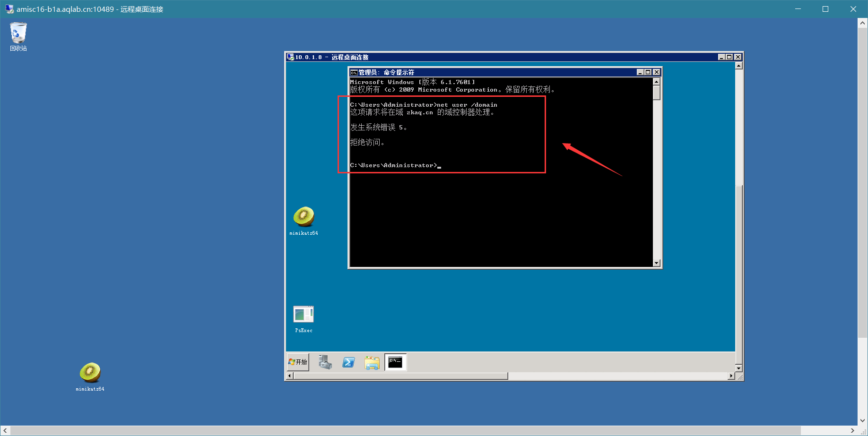Click the outer window vertical scrollbar up arrow
868x436 pixels.
click(x=863, y=22)
